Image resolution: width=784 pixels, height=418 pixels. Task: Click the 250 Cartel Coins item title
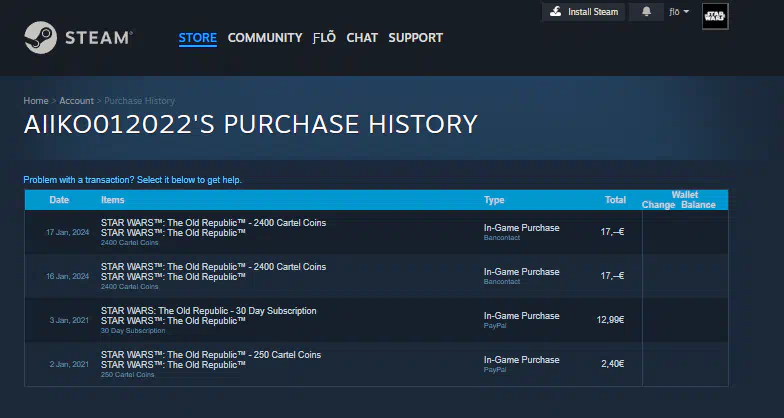click(x=211, y=355)
